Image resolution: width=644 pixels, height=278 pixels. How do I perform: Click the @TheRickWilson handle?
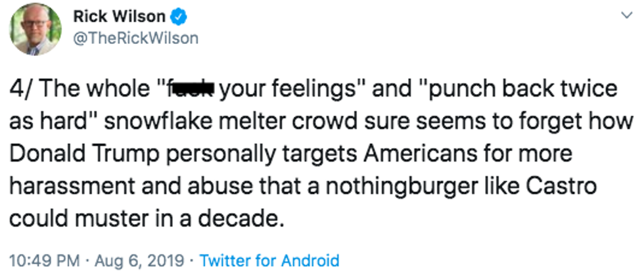pyautogui.click(x=135, y=38)
